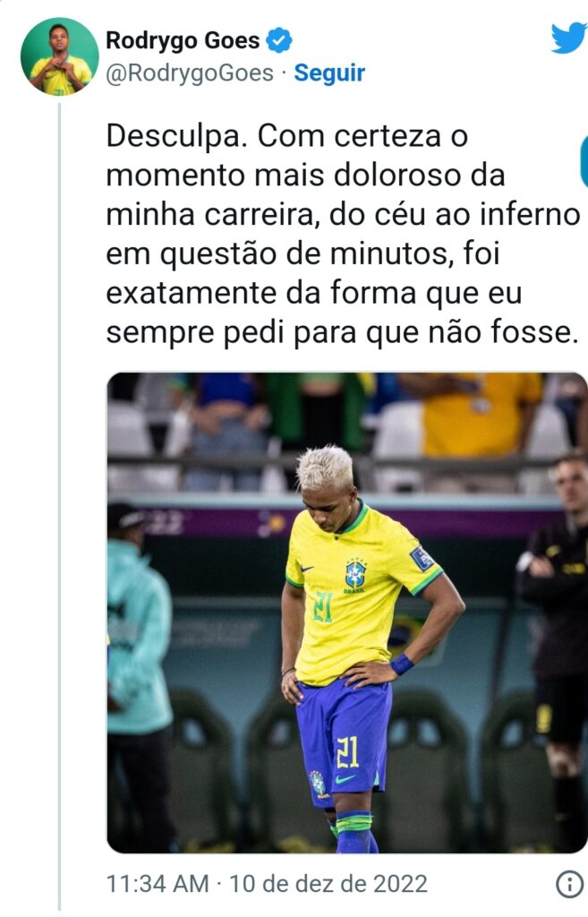Click the Twitter bird logo
The width and height of the screenshot is (588, 917).
pyautogui.click(x=569, y=38)
